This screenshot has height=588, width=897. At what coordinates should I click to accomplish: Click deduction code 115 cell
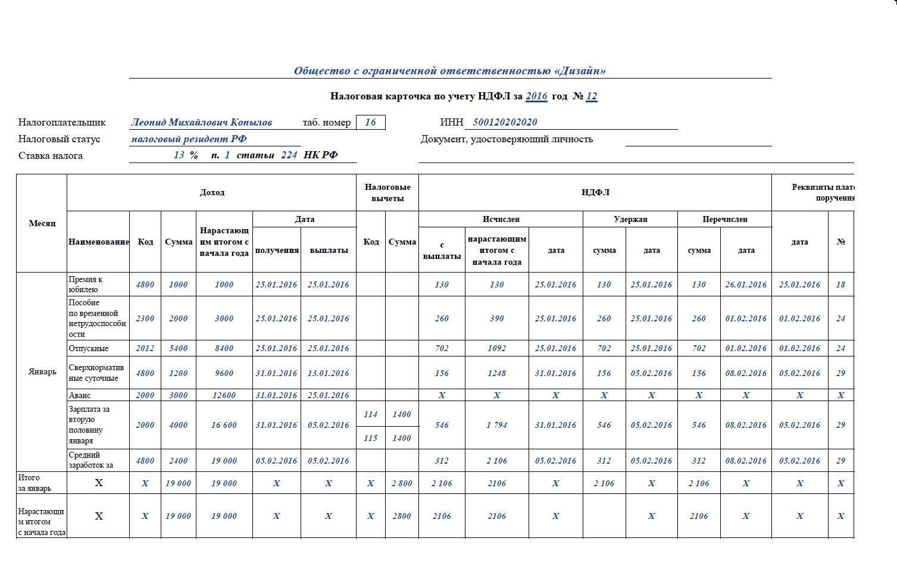click(x=370, y=438)
